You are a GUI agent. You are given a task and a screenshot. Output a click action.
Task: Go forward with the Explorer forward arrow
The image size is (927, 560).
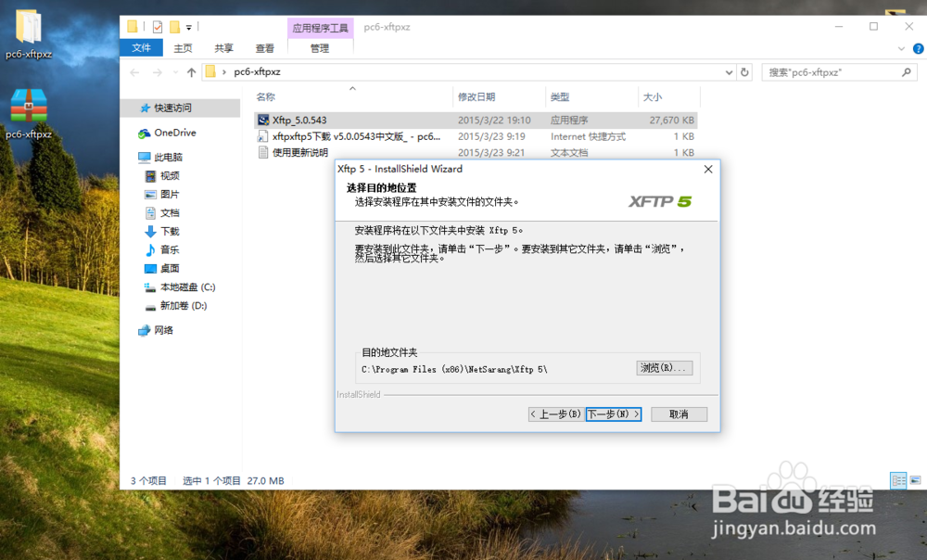(157, 72)
